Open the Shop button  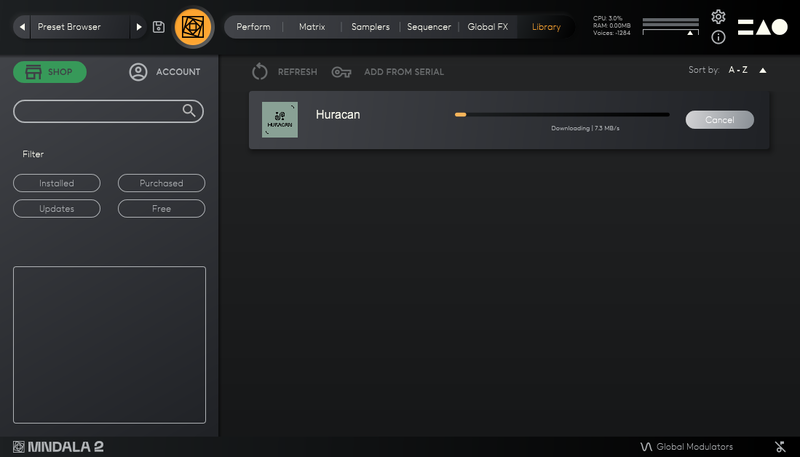click(50, 72)
